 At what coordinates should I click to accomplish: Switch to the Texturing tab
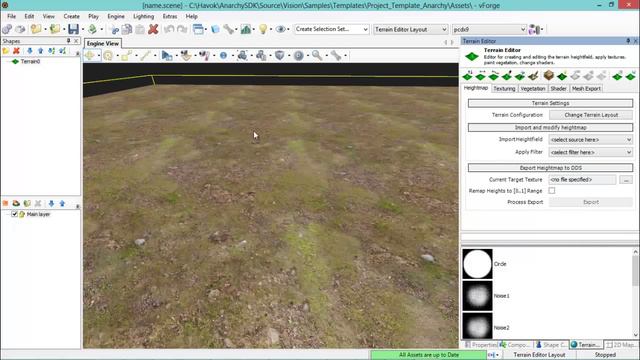pos(504,89)
